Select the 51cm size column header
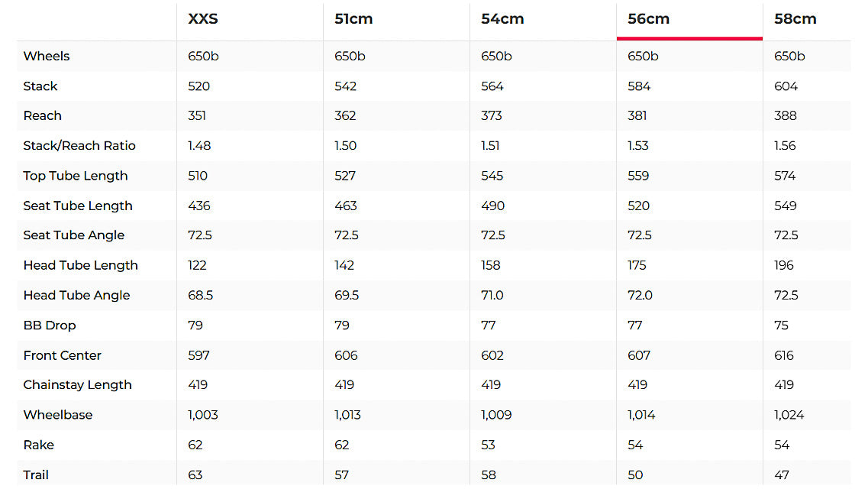Screen dimensions: 868x489 click(353, 19)
